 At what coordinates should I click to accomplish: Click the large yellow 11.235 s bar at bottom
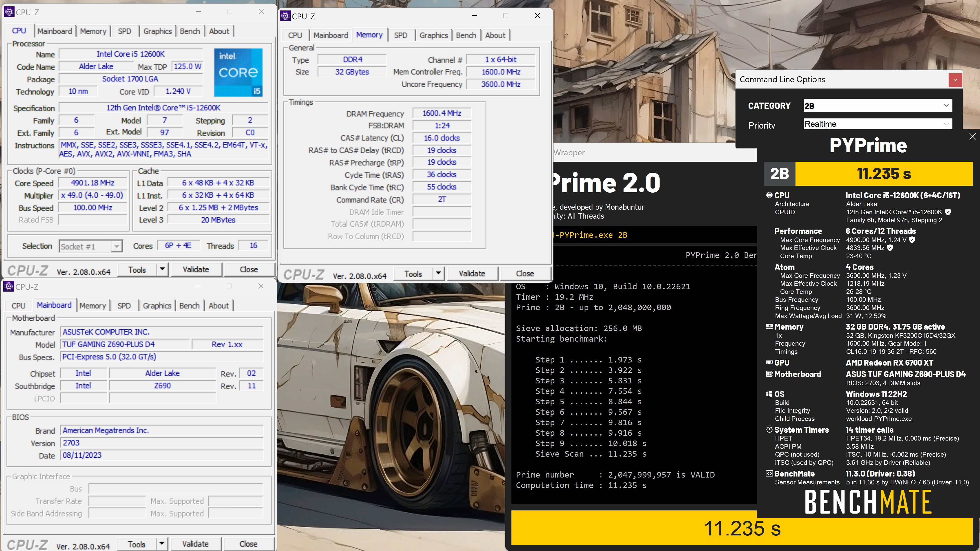tap(742, 528)
